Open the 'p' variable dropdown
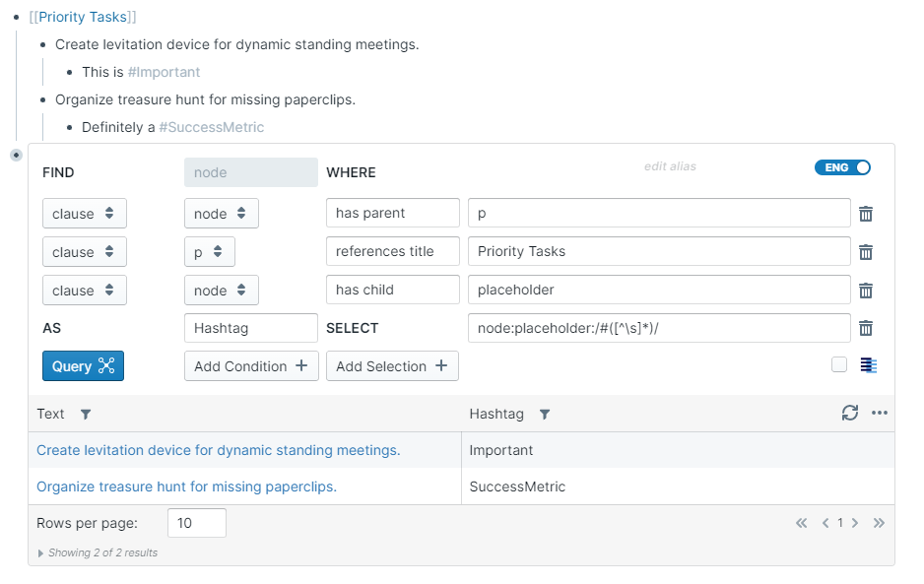This screenshot has width=924, height=584. (x=209, y=252)
